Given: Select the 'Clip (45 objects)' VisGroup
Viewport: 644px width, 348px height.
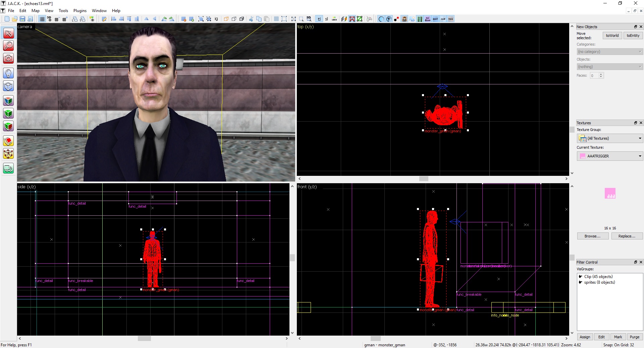Looking at the screenshot, I should pos(598,277).
